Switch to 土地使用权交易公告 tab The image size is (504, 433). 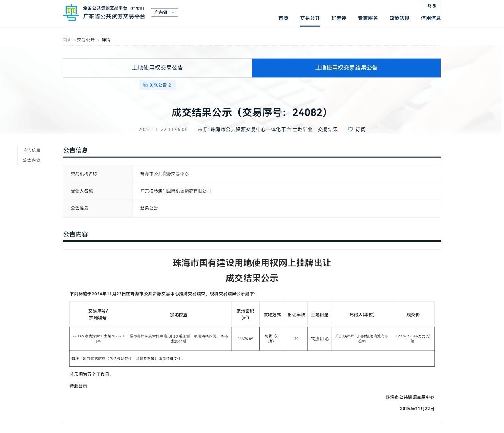157,68
